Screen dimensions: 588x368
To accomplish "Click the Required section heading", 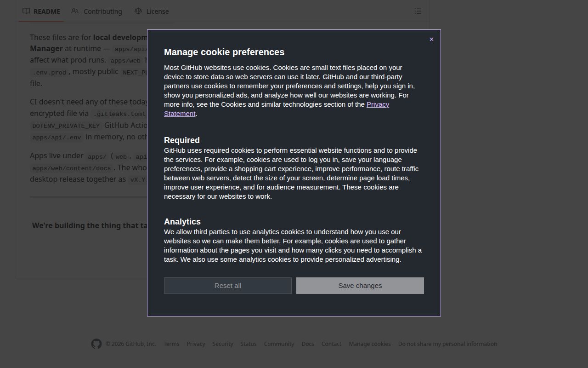I will tap(182, 140).
